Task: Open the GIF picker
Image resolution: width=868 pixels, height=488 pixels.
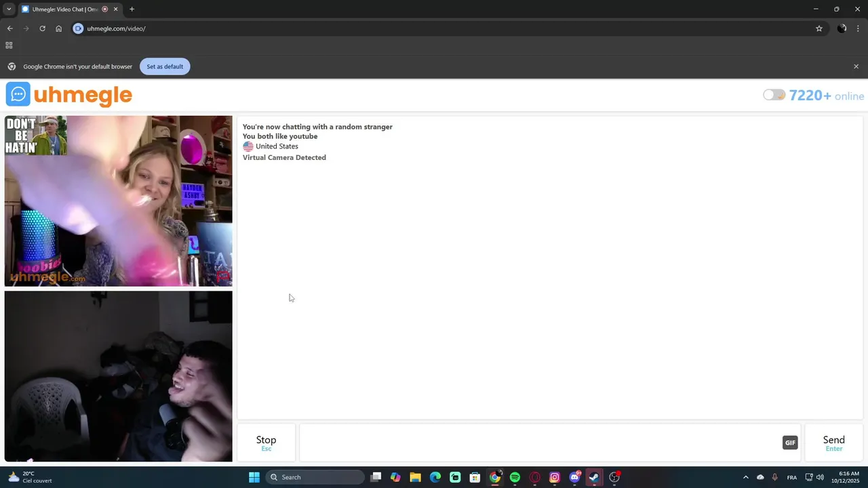Action: 790,443
